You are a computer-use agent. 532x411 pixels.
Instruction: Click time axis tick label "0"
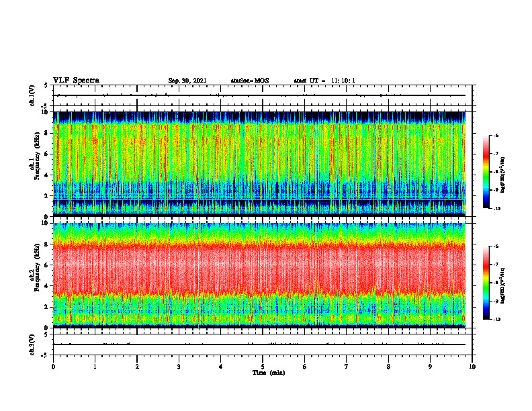tap(53, 367)
